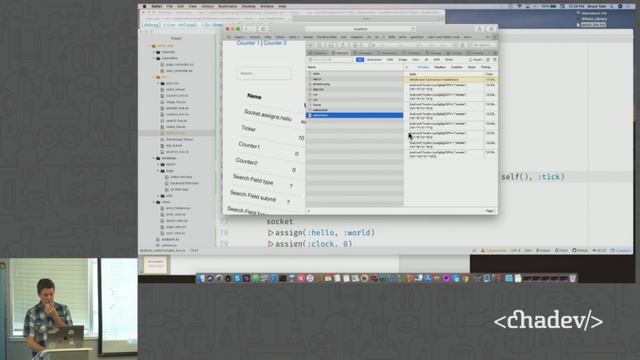640x360 pixels.
Task: Open the Preview detail tab
Action: point(423,67)
